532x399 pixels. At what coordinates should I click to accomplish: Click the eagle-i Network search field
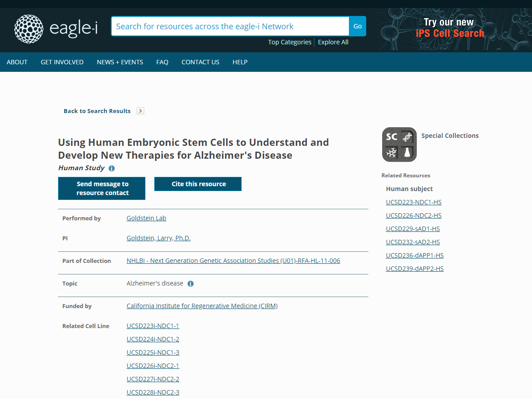coord(230,26)
